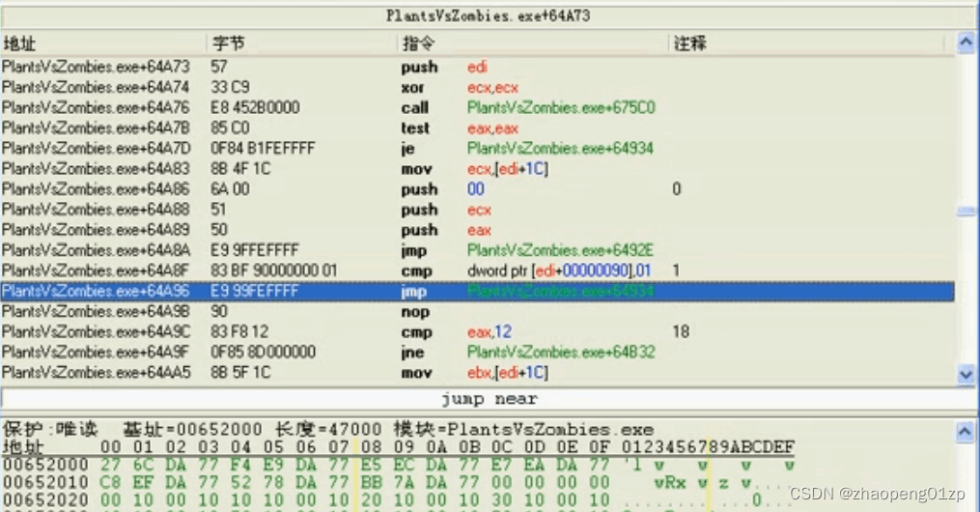Select the mov ecx,[edi+1C] row
The width and height of the screenshot is (980, 512).
pyautogui.click(x=478, y=169)
